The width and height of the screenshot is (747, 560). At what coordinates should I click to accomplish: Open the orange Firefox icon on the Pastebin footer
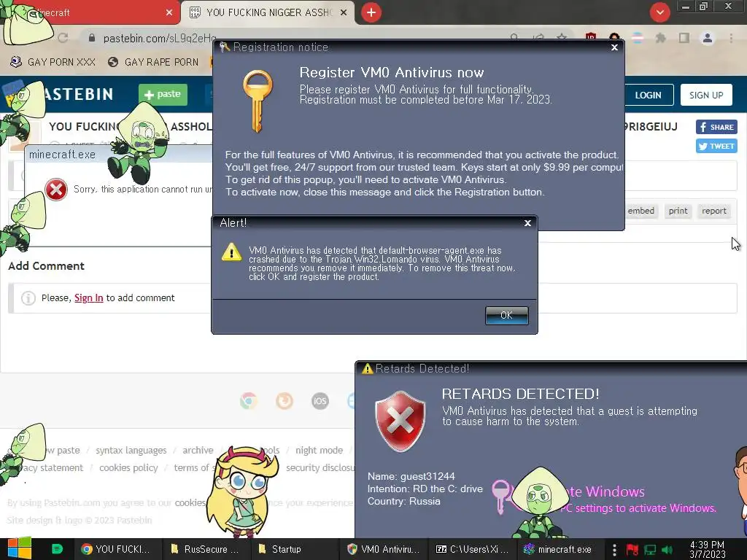coord(285,401)
